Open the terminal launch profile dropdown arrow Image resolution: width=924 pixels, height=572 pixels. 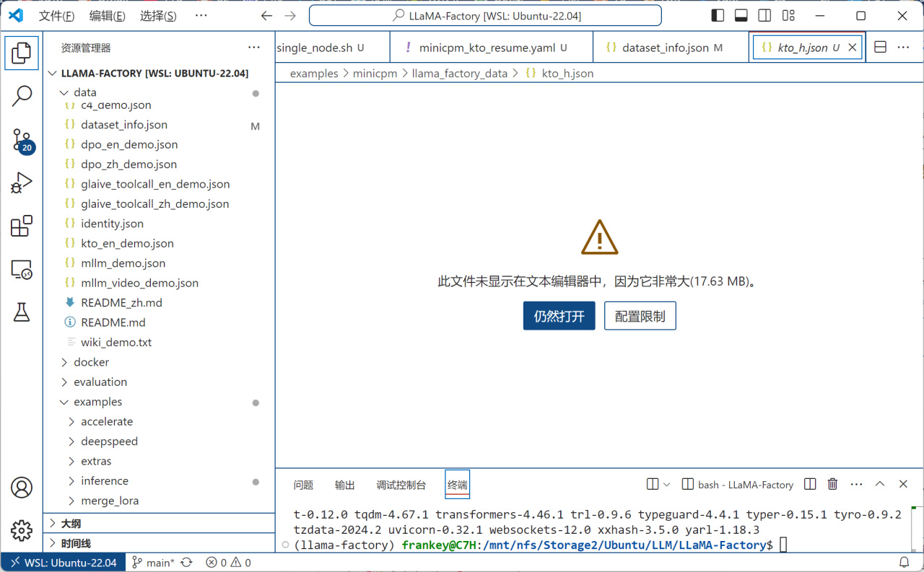(666, 485)
